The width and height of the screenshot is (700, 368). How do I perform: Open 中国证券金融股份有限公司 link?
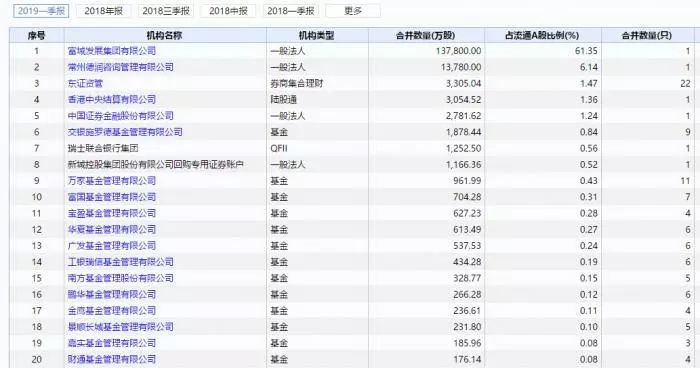121,116
